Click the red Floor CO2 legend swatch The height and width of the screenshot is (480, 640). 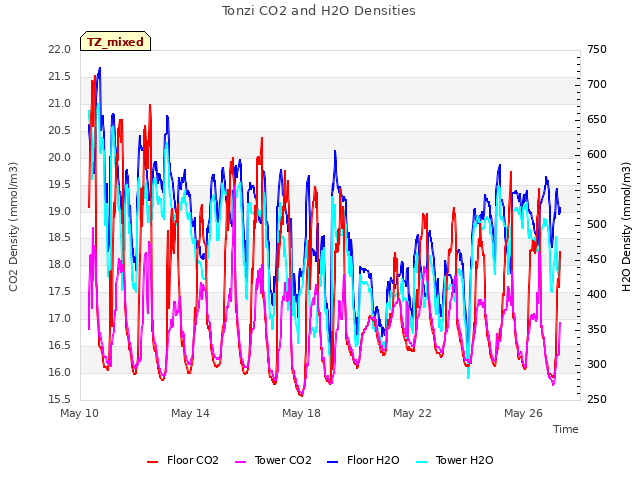(x=153, y=462)
